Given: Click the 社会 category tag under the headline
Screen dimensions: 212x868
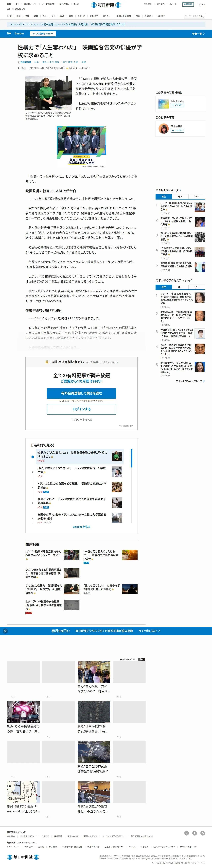Looking at the screenshot, I should (x=36, y=62).
